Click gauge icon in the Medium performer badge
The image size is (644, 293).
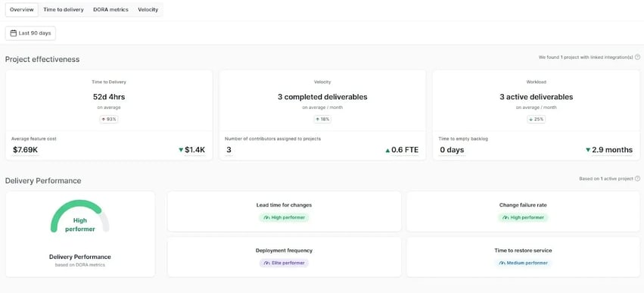(502, 263)
